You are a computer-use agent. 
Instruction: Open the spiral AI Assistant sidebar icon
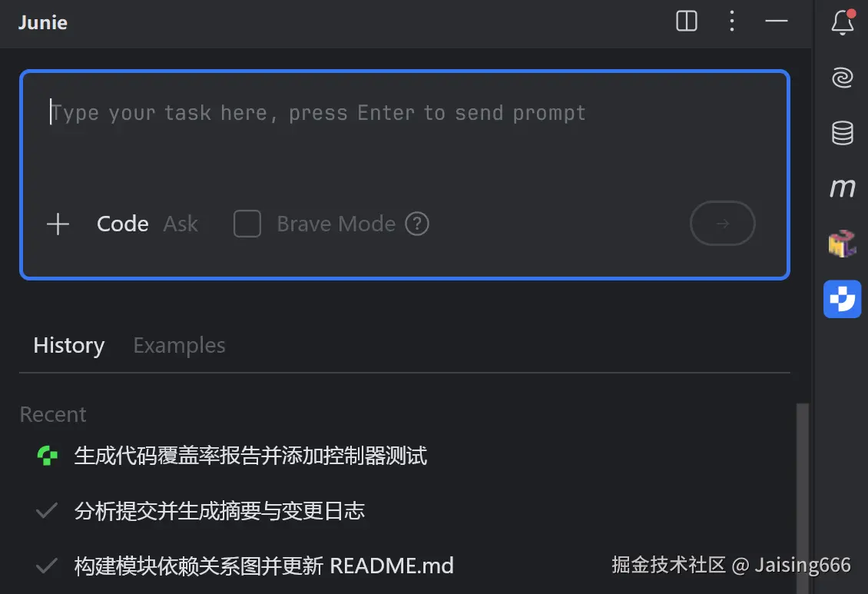(x=843, y=77)
